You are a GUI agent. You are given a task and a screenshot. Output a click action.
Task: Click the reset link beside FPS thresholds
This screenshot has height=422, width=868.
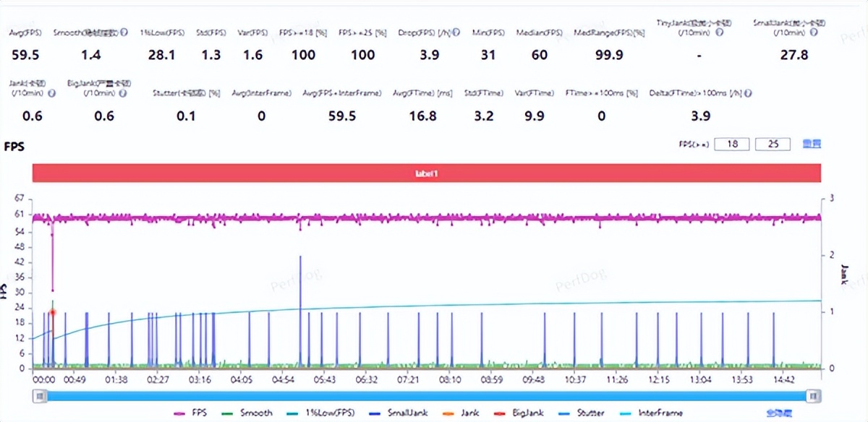pyautogui.click(x=811, y=145)
